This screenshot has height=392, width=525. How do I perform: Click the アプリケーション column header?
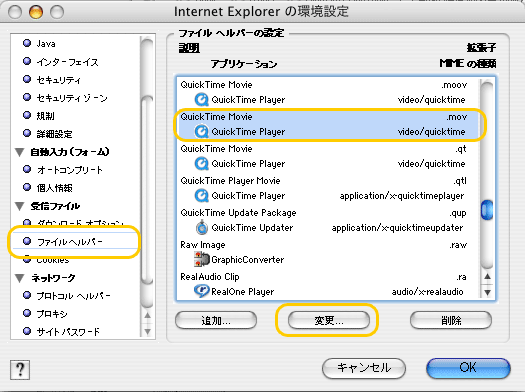pyautogui.click(x=244, y=64)
